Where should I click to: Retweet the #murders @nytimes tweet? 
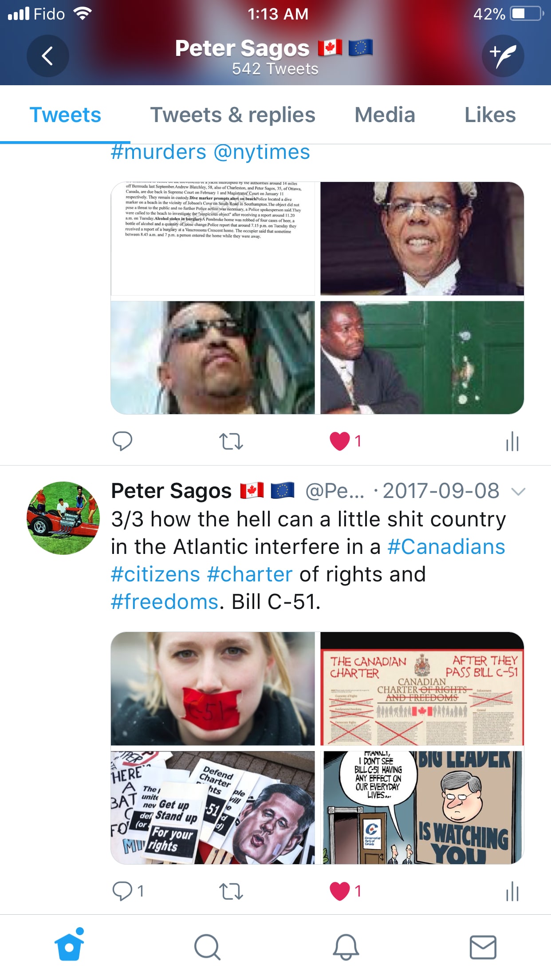[x=231, y=442]
